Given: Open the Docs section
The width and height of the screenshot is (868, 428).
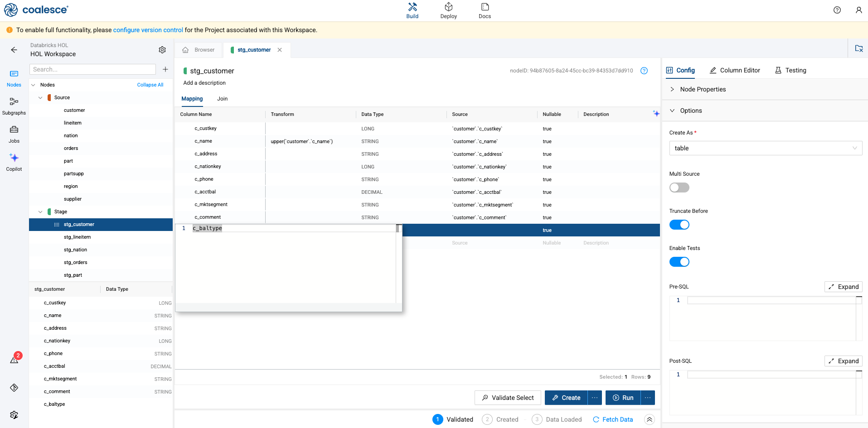Looking at the screenshot, I should click(485, 11).
